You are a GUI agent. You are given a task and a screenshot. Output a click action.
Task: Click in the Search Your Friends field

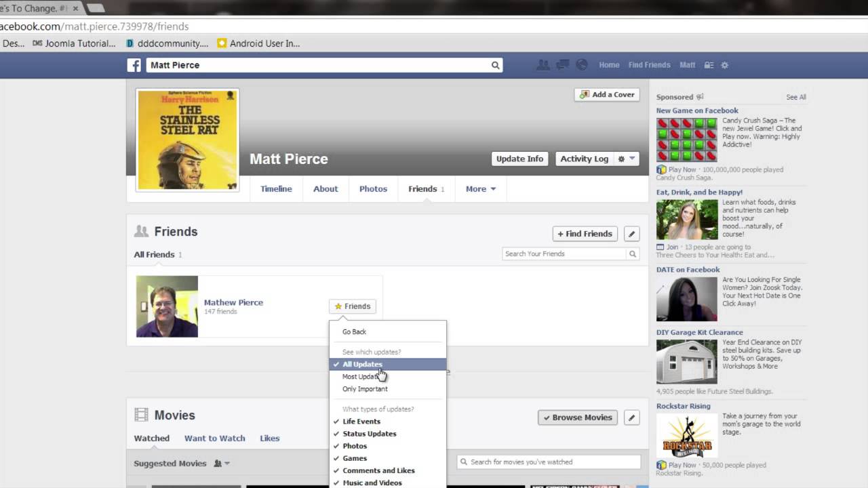(x=565, y=253)
